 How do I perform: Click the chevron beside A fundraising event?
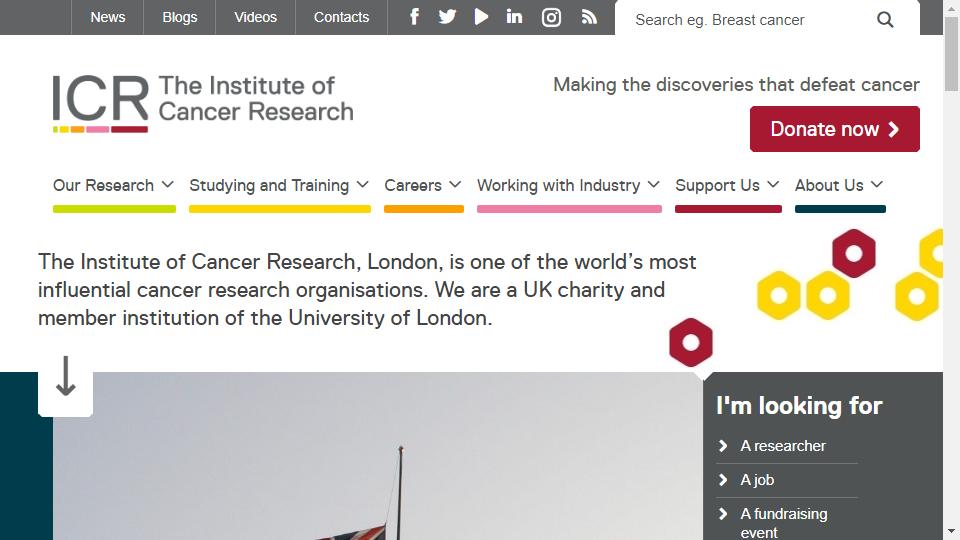(723, 514)
